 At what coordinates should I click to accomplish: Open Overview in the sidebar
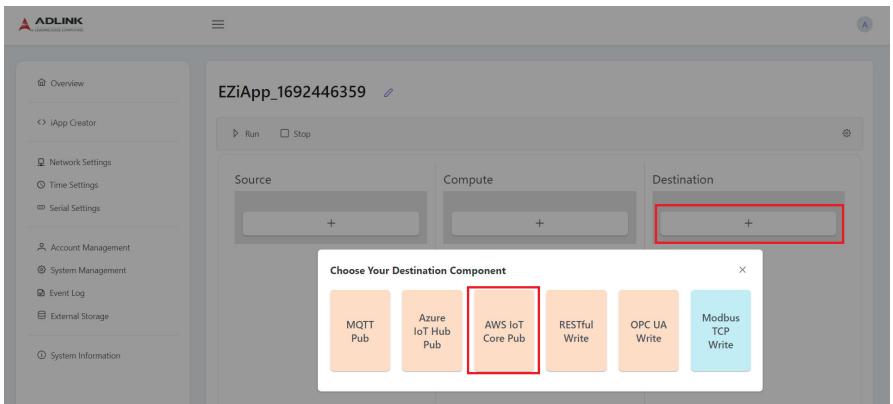61,83
